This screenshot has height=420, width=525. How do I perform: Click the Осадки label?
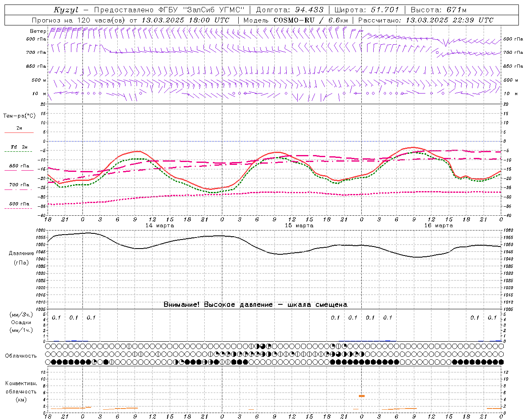point(21,322)
